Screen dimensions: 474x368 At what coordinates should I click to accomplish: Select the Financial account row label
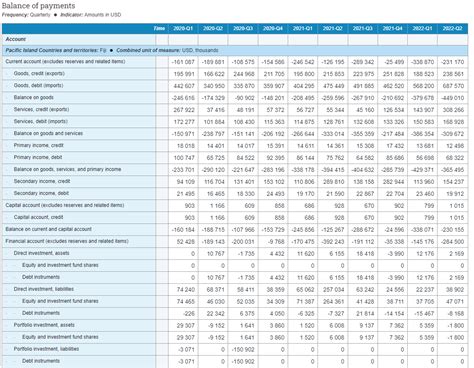point(67,241)
